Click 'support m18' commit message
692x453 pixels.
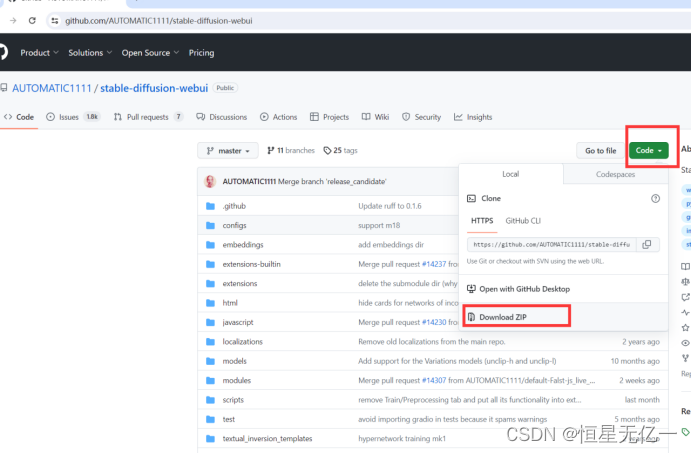tap(379, 226)
